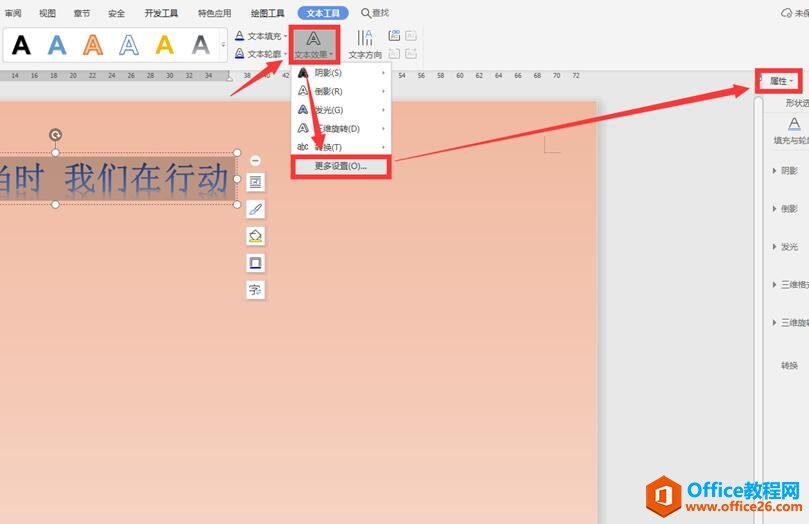Open the 转换(T) transform submenu
Screen dimensions: 809x524
click(x=342, y=147)
